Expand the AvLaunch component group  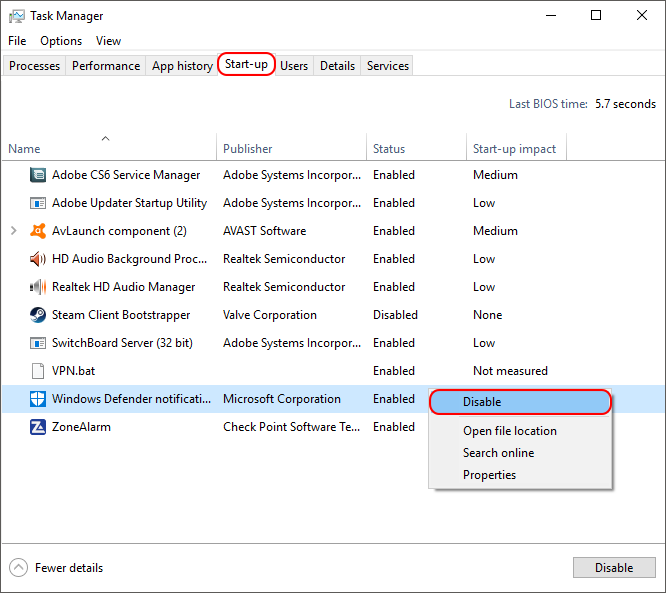[14, 231]
